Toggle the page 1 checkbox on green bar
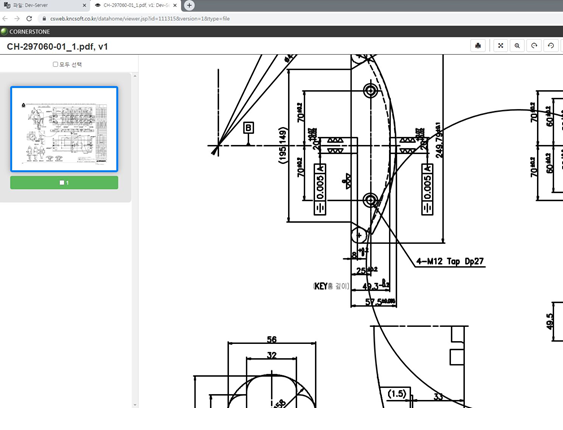The width and height of the screenshot is (563, 430). click(62, 183)
